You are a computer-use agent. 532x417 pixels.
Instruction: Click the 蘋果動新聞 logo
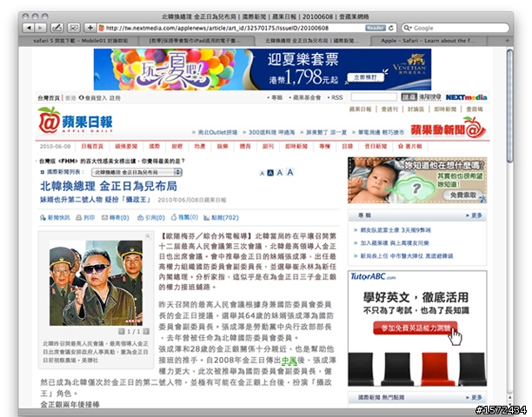(448, 128)
